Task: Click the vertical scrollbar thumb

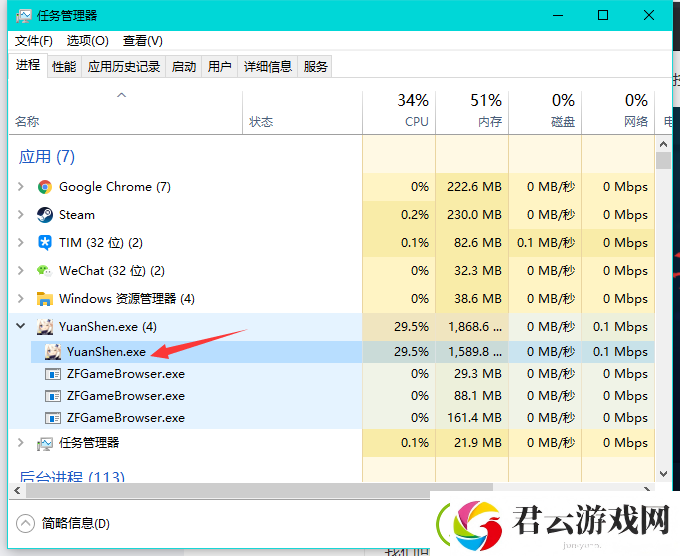Action: [663, 160]
